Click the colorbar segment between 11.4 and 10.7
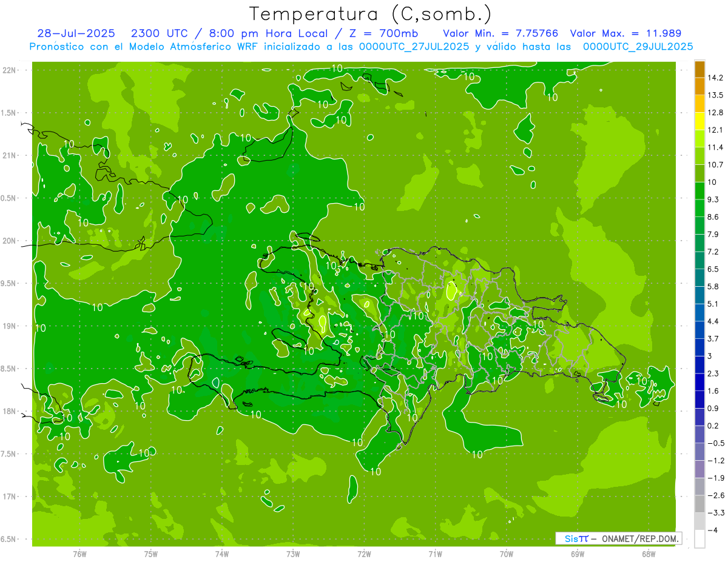The image size is (728, 562). coord(699,156)
